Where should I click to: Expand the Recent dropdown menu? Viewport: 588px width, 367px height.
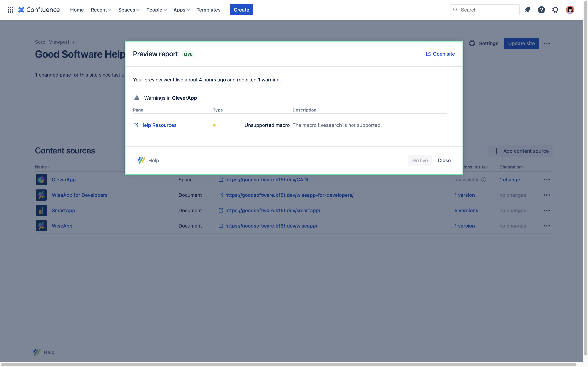[101, 10]
